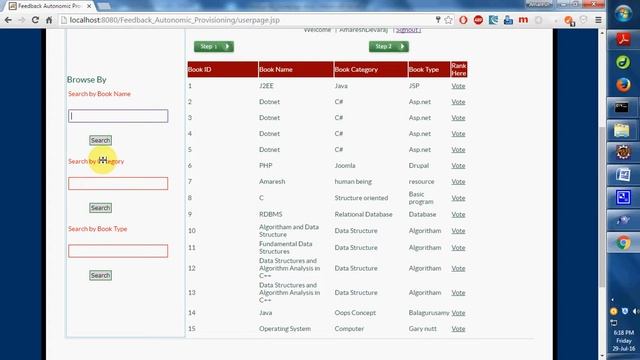640x360 pixels.
Task: Go to the browser Home icon
Action: click(x=49, y=20)
